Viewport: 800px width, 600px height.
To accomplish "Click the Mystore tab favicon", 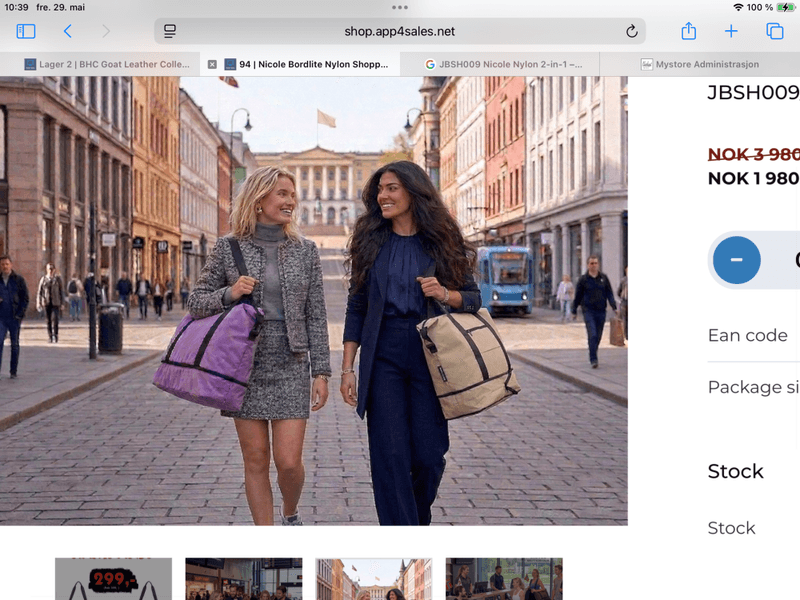I will point(646,64).
